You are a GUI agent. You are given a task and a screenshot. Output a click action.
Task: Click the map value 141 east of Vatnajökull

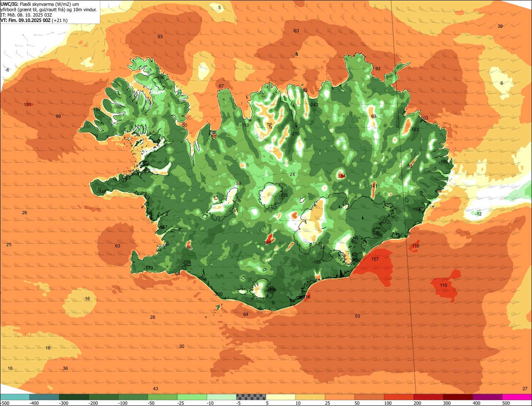click(x=374, y=186)
